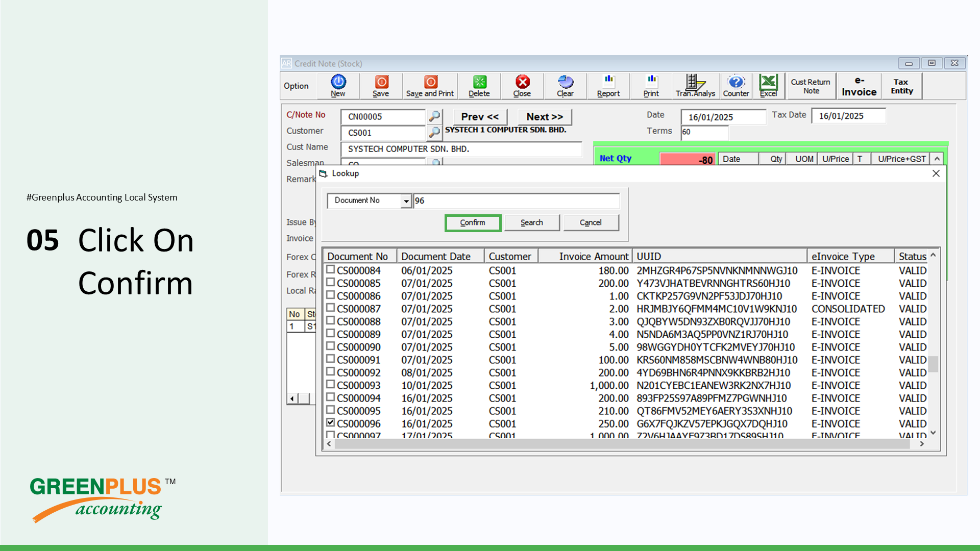The image size is (980, 551).
Task: Click the C/Note No field CN00005
Action: (383, 117)
